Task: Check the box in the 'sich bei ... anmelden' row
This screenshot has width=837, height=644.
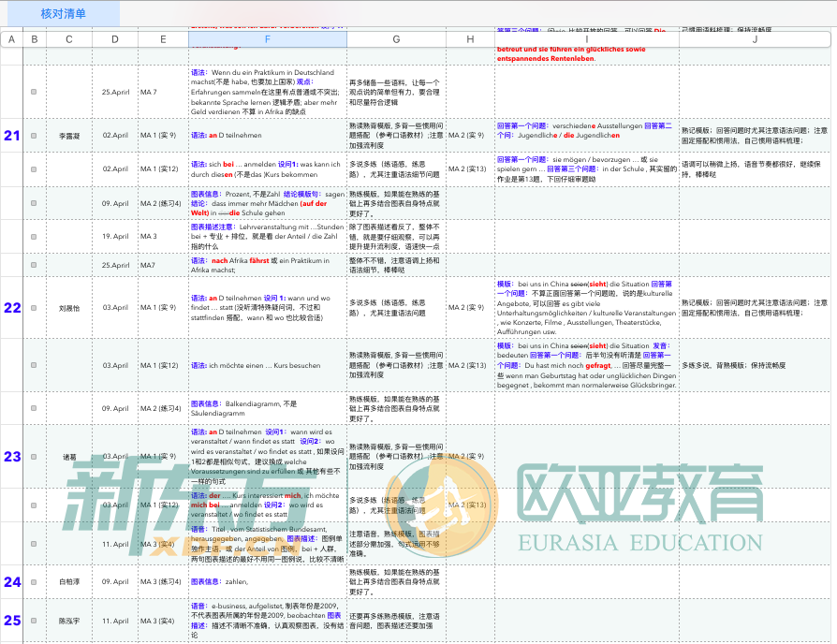Action: [x=34, y=169]
